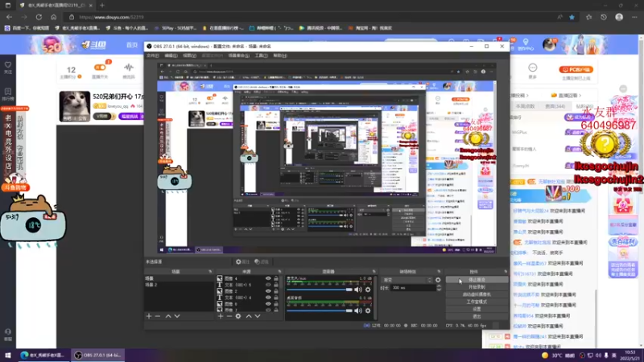This screenshot has width=644, height=362.
Task: Open the 更多 more options on Douyu
Action: (x=532, y=71)
